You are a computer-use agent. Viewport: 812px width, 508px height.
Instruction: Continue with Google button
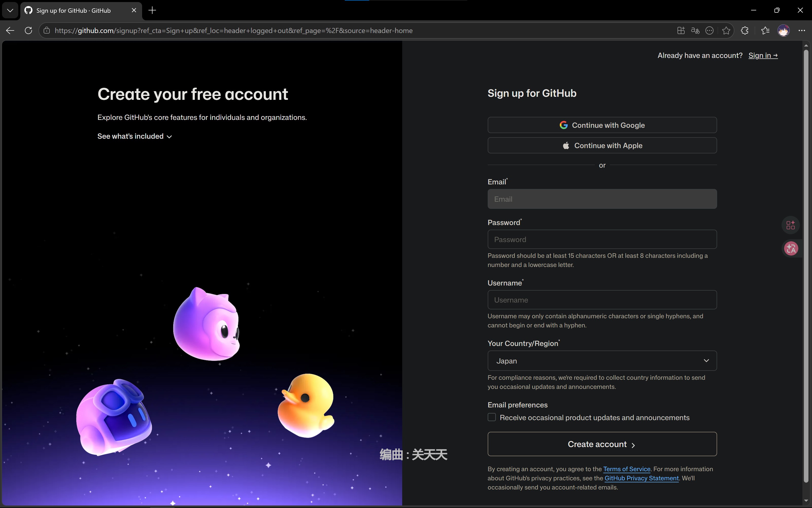(602, 125)
